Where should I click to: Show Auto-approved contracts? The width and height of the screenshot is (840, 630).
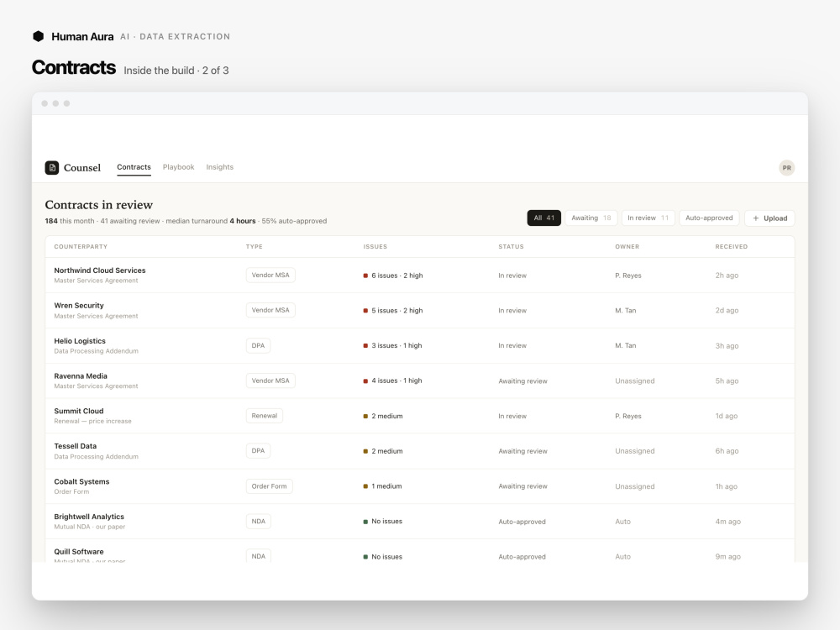[709, 218]
